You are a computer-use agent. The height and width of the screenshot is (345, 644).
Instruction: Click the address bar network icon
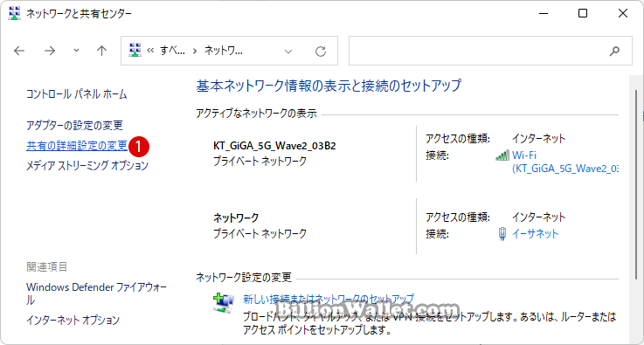pyautogui.click(x=135, y=50)
